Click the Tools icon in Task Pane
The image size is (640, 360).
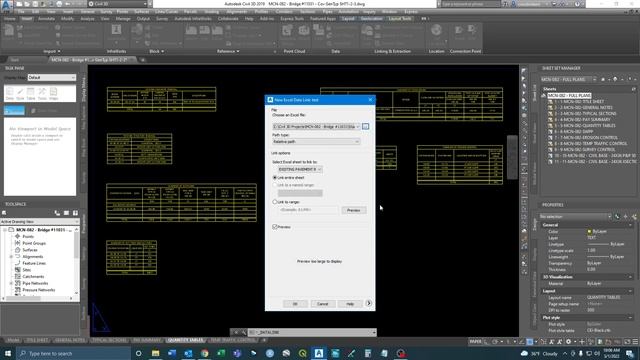tap(42, 93)
